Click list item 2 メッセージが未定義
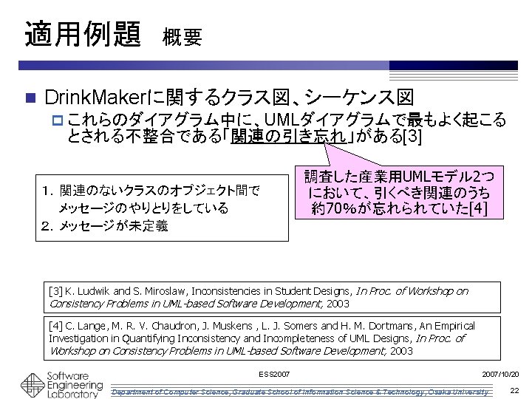 pos(104,226)
